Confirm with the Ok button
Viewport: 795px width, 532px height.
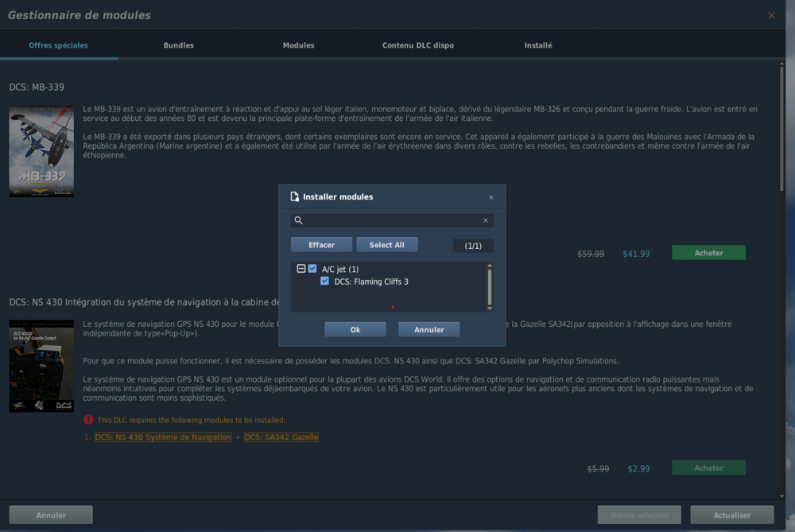(x=355, y=329)
